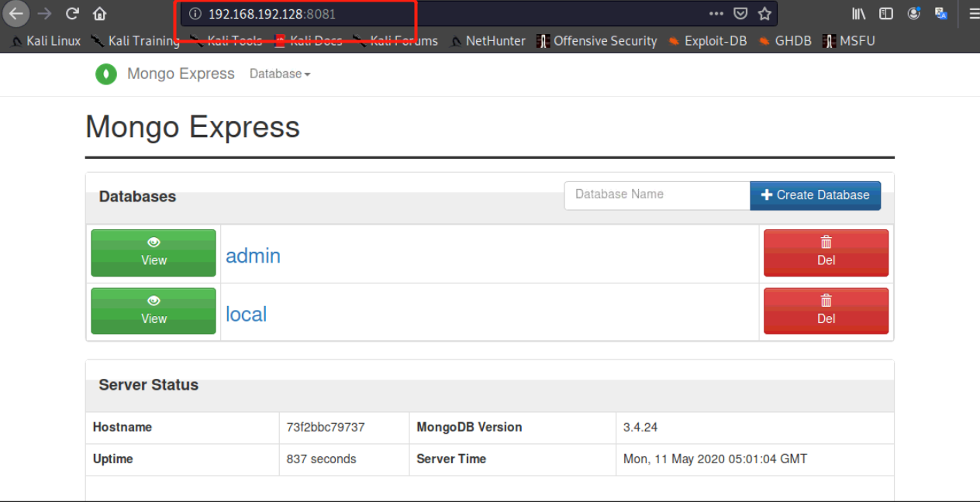Select hostname value 73f2bbc79737
Screen dimensions: 980x502
pyautogui.click(x=326, y=427)
